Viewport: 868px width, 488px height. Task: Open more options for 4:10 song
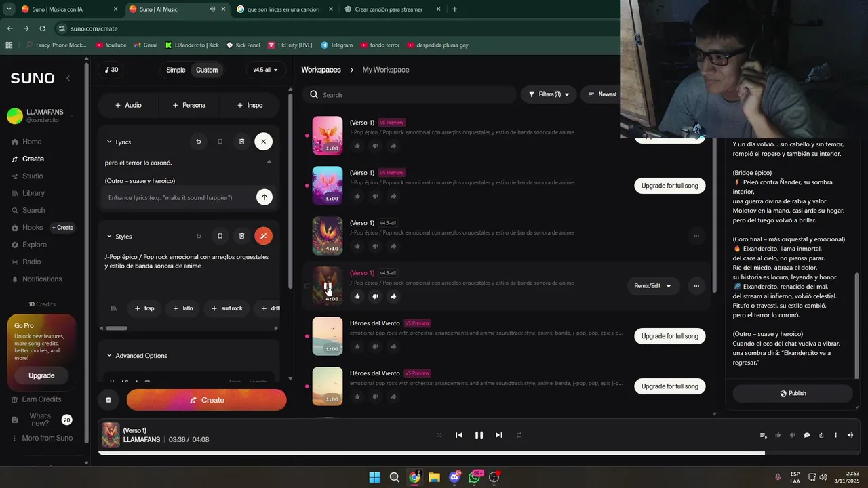[696, 236]
